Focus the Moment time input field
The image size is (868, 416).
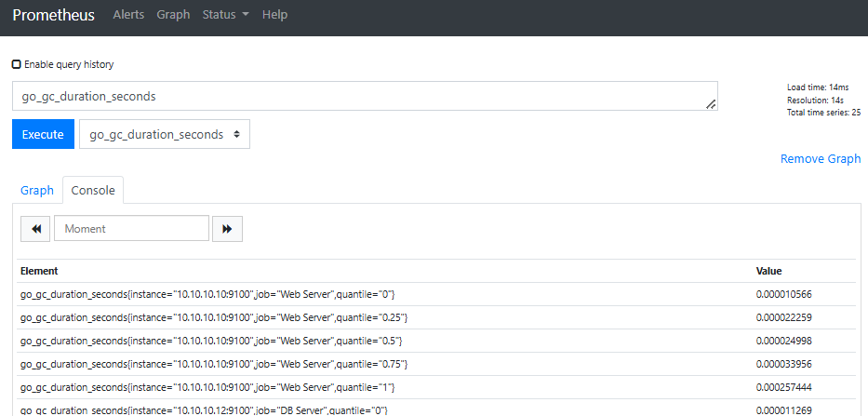point(131,229)
